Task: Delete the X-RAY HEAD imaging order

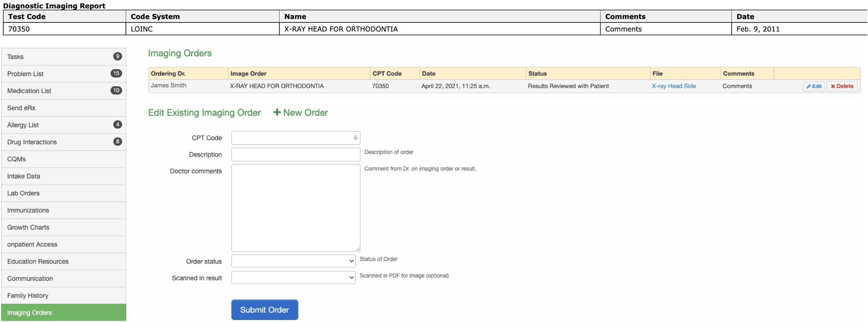Action: 842,86
